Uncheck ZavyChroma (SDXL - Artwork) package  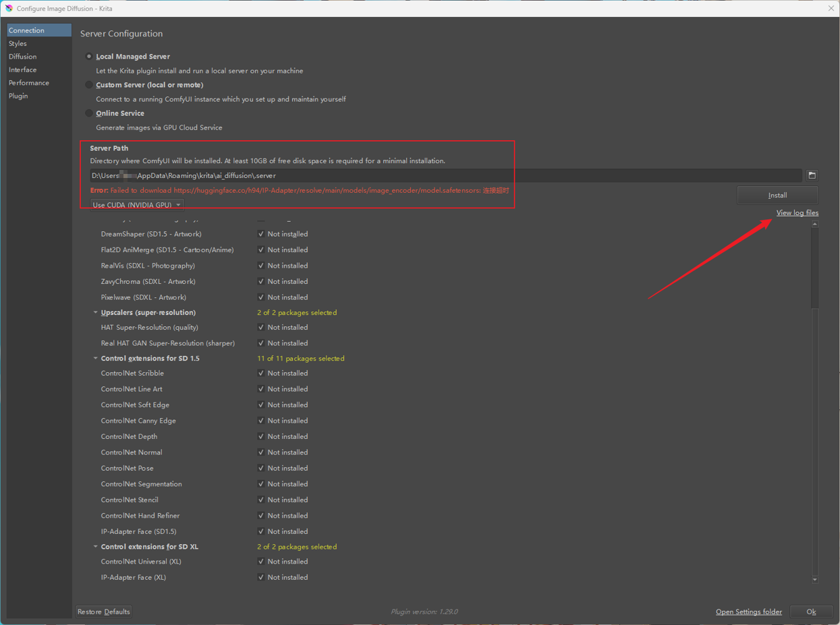click(260, 281)
